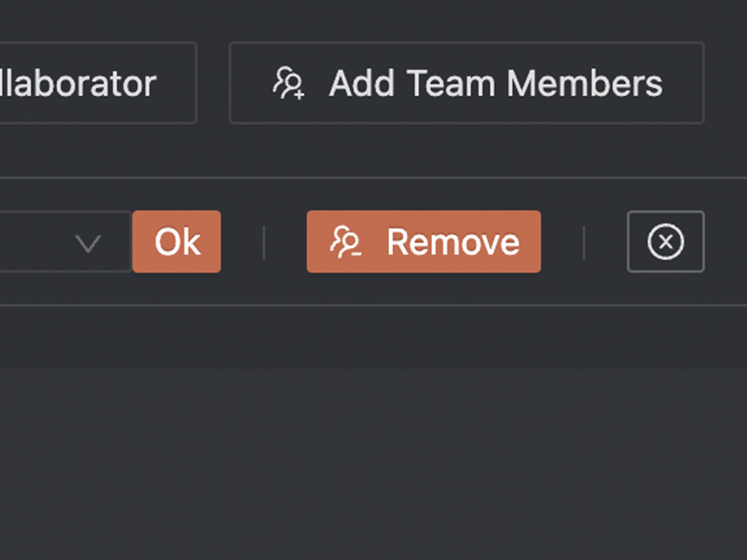Image resolution: width=747 pixels, height=560 pixels.
Task: Click the orange Ok button
Action: click(177, 241)
